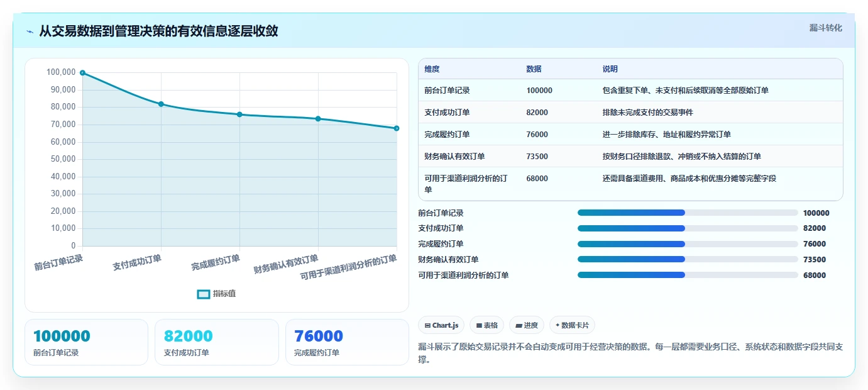Image resolution: width=868 pixels, height=390 pixels.
Task: Click the 82000 value beside its progress bar
Action: [815, 228]
